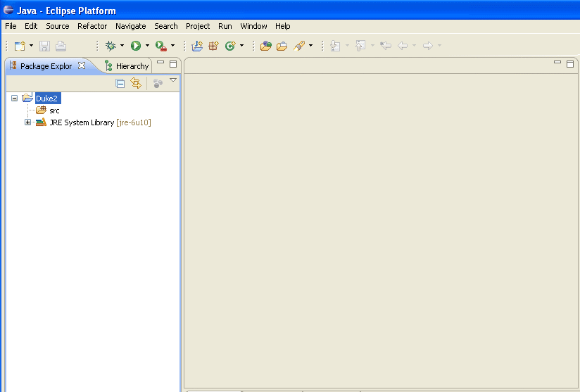Click Collapse All in Package Explorer
Image resolution: width=580 pixels, height=392 pixels.
120,84
